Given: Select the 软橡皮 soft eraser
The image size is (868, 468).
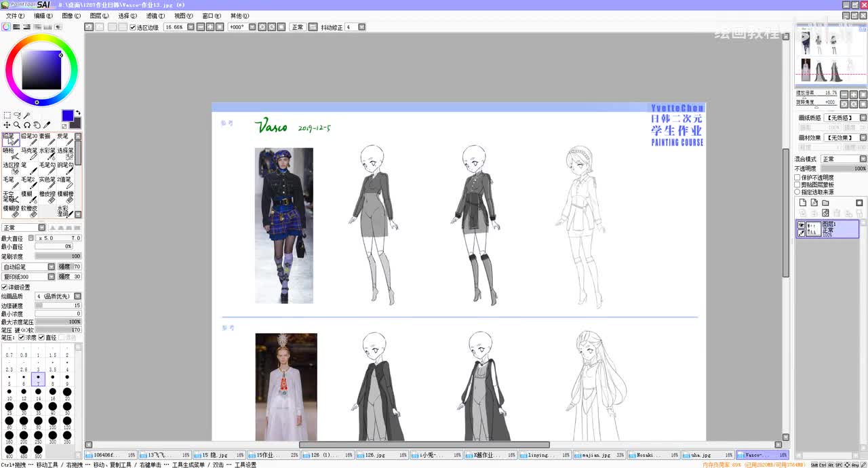Looking at the screenshot, I should (28, 212).
